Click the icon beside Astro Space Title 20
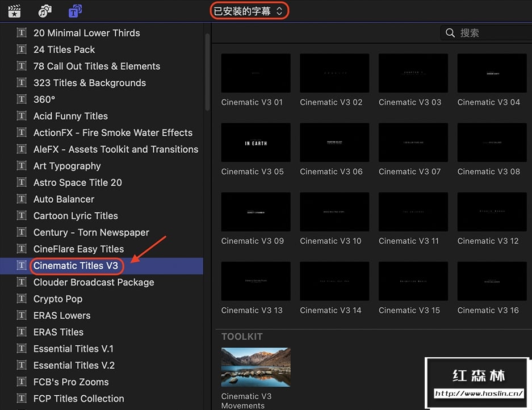 (x=22, y=182)
